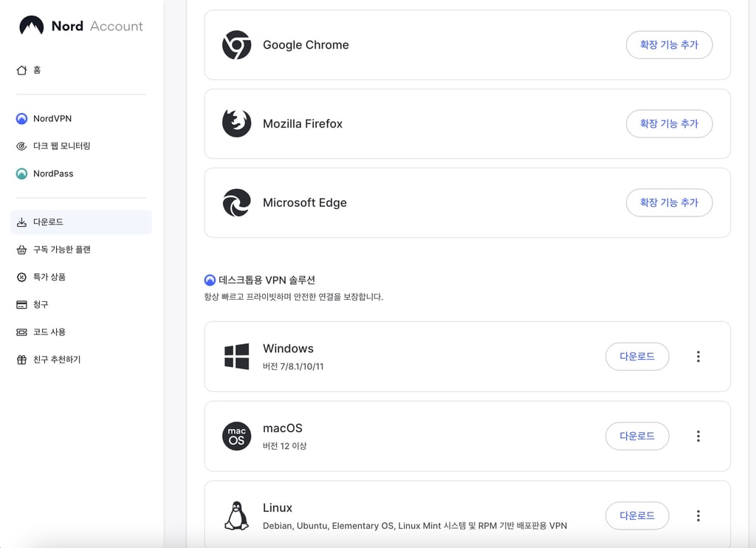Add the Mozilla Firefox extension
This screenshot has width=756, height=548.
point(669,123)
